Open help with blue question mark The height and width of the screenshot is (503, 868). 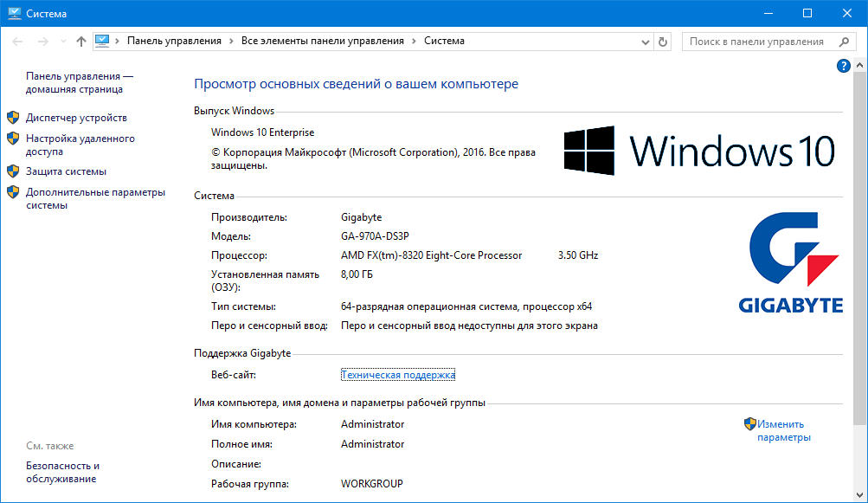click(843, 66)
